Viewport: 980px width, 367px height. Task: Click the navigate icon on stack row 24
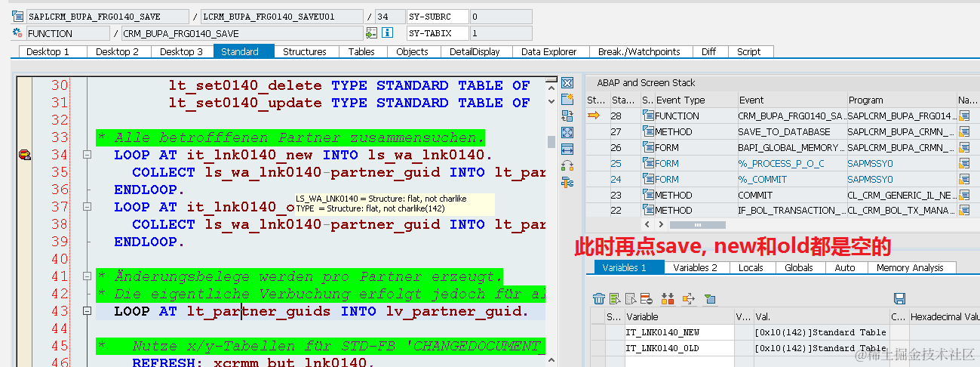(x=964, y=179)
